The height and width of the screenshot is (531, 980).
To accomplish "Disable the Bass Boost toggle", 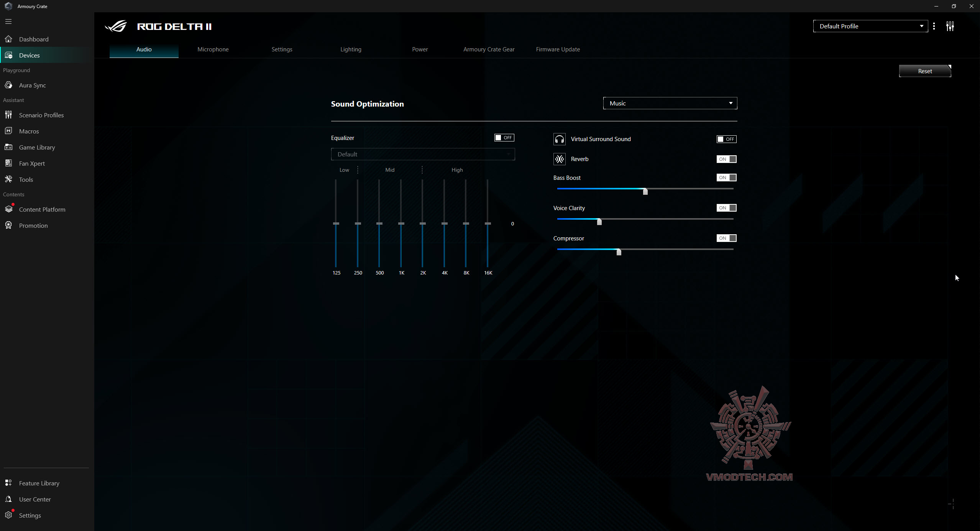I will [726, 178].
